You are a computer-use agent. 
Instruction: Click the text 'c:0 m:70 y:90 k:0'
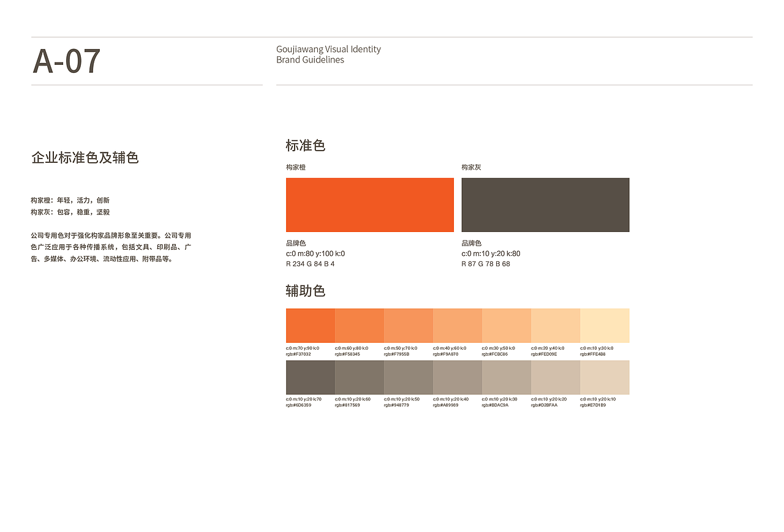[x=303, y=348]
